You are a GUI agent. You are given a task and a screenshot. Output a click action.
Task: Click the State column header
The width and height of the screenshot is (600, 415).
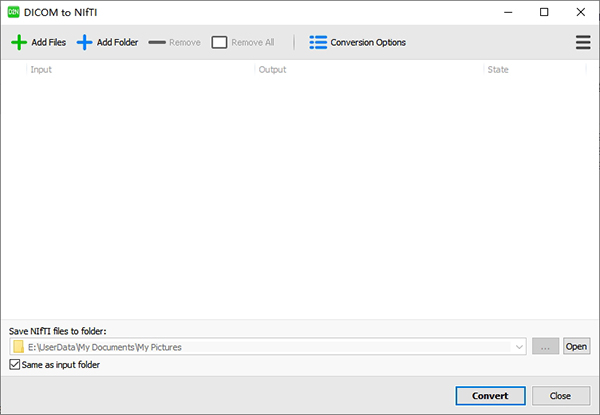(x=535, y=70)
